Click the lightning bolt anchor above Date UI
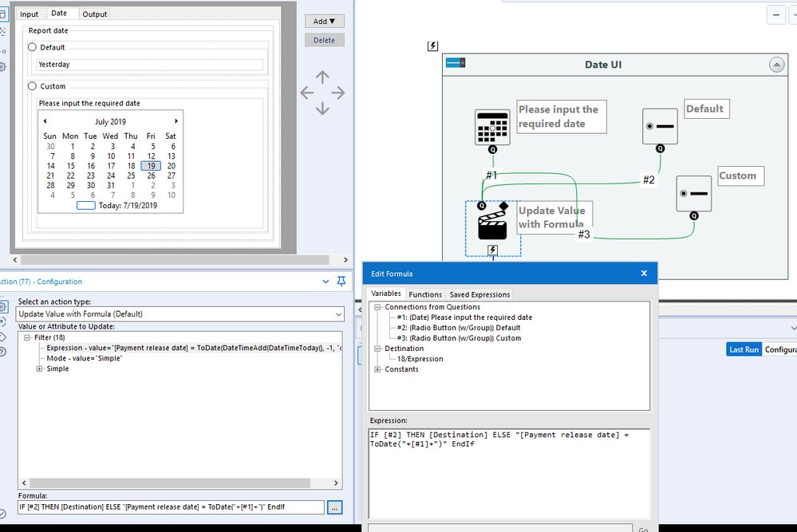Screen dimensions: 797x532 pos(432,46)
